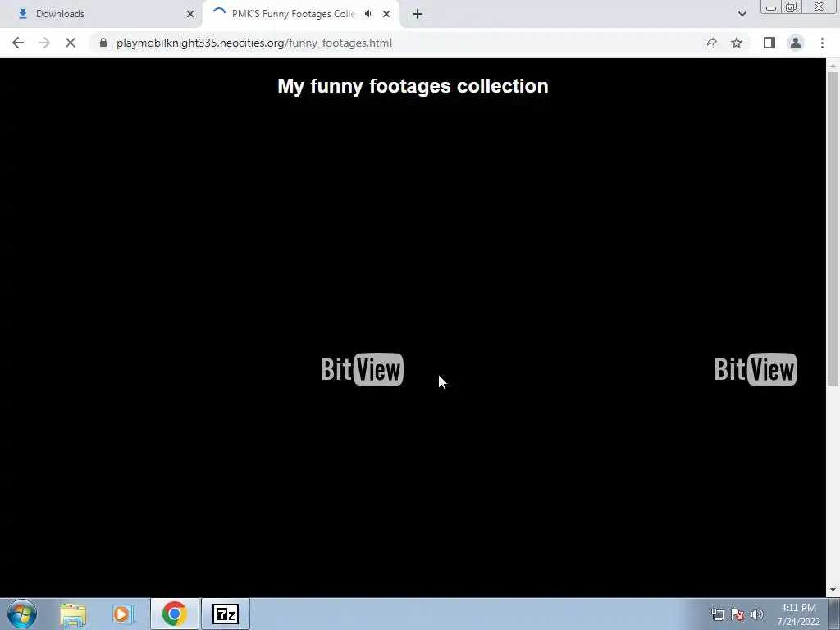Click the right BitView video embed
This screenshot has height=630, width=840.
[756, 369]
